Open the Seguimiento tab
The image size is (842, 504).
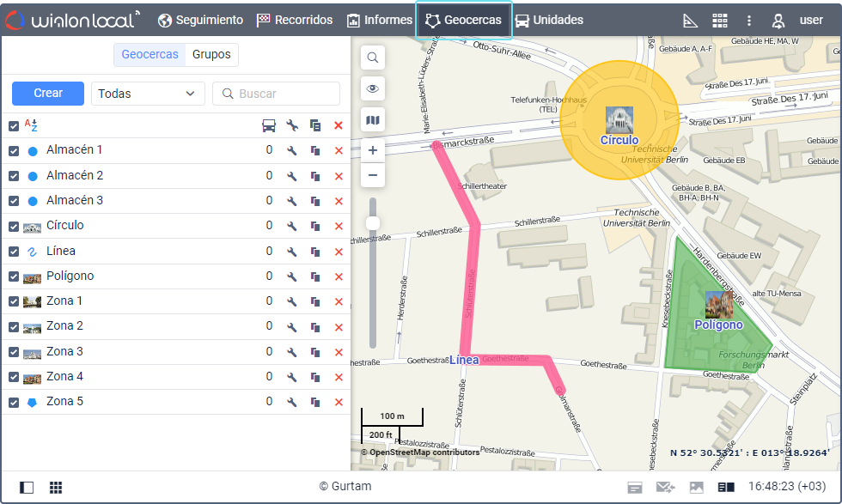200,20
